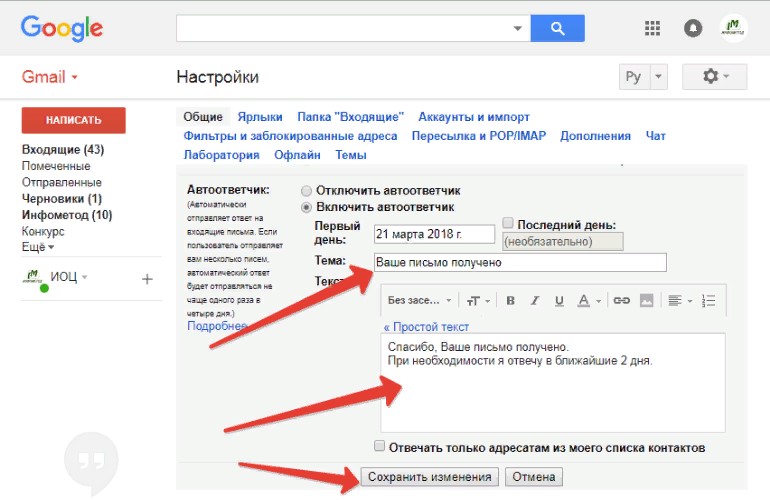770x500 pixels.
Task: Click the Первый день date field
Action: point(434,234)
